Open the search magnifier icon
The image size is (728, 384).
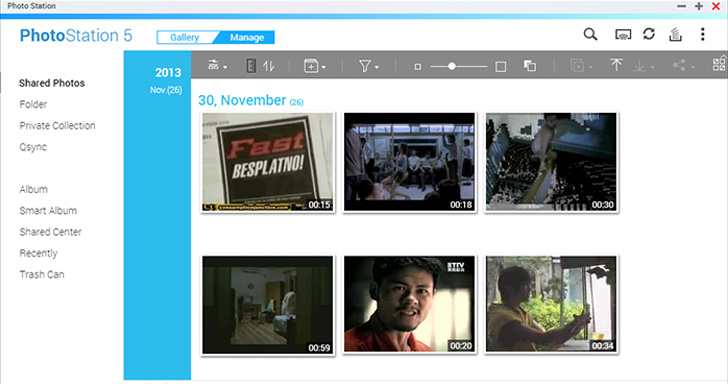pos(590,34)
